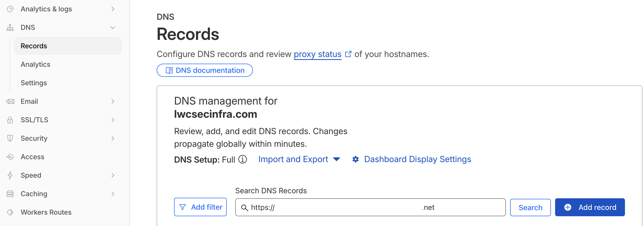The image size is (644, 226).
Task: Open Dashboard Display Settings
Action: coord(418,159)
